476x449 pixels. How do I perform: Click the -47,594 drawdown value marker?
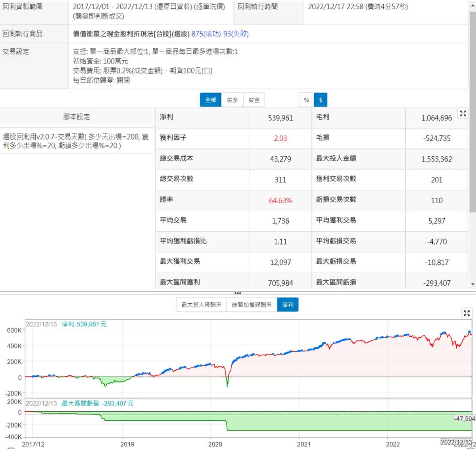[464, 418]
